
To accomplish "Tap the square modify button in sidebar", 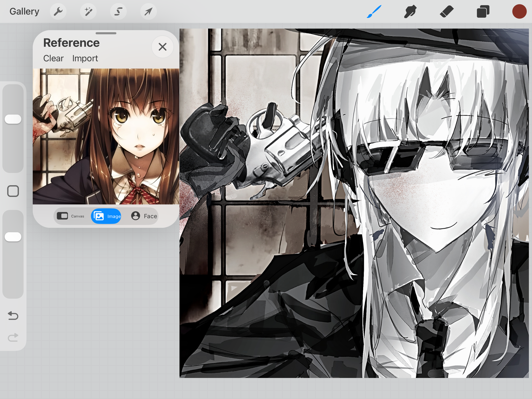I will coord(13,191).
